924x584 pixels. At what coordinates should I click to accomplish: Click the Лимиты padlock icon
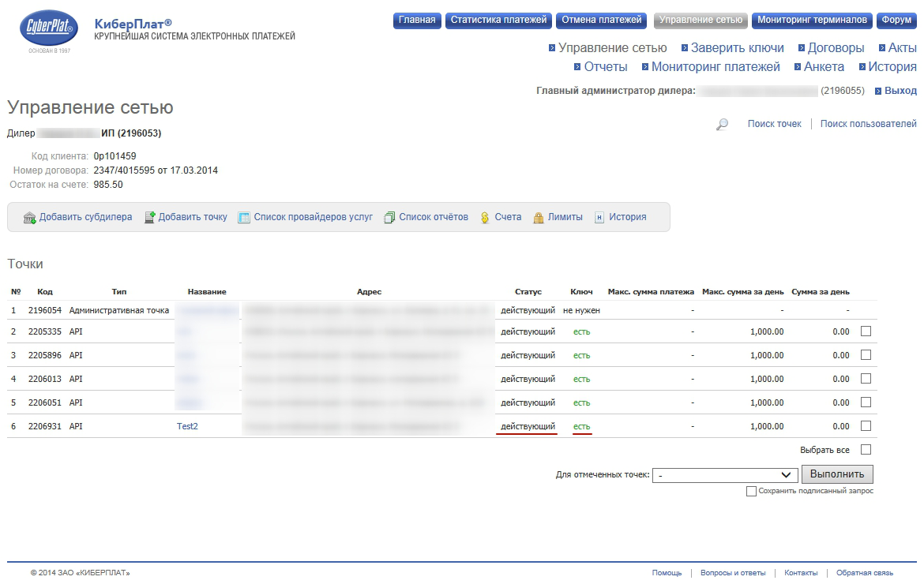pyautogui.click(x=539, y=218)
